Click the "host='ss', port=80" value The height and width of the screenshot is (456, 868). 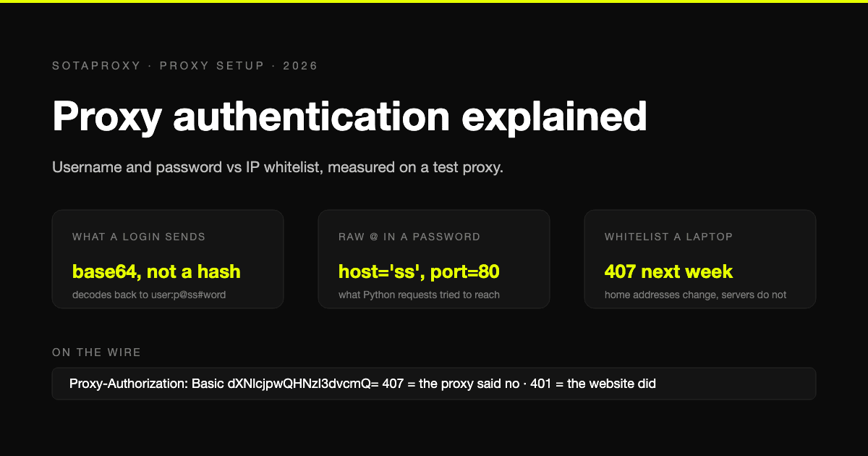(x=419, y=271)
